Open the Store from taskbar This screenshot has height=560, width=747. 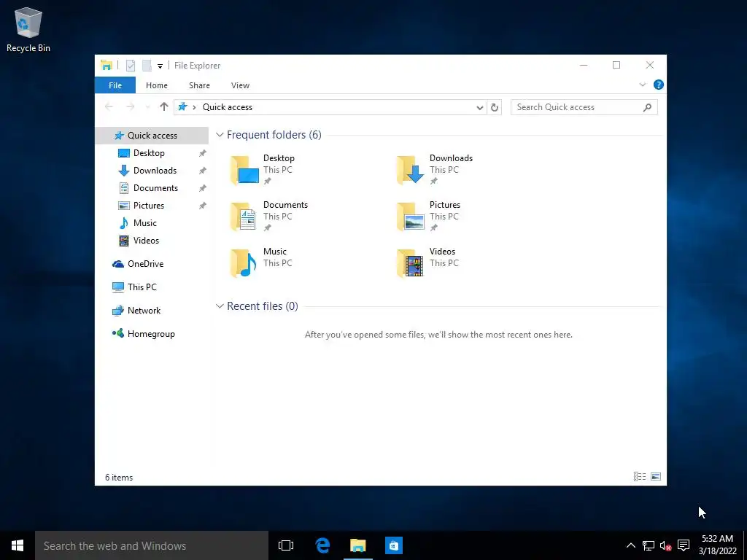pyautogui.click(x=393, y=545)
